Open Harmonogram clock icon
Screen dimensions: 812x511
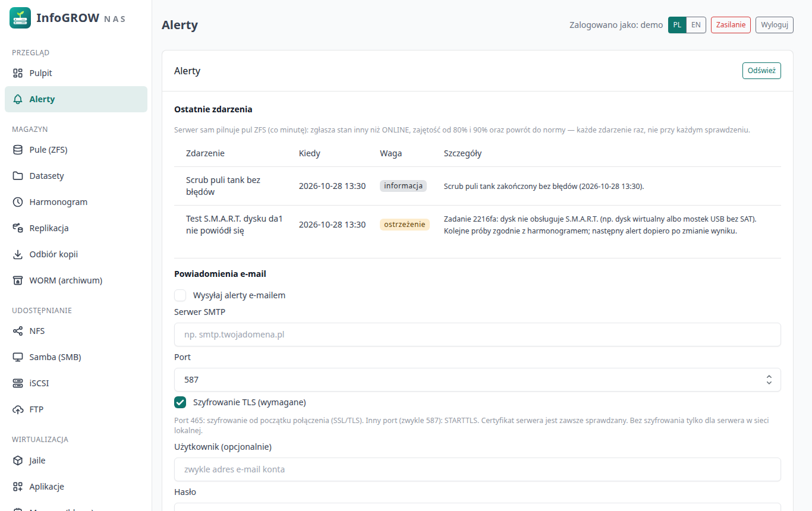pos(18,202)
